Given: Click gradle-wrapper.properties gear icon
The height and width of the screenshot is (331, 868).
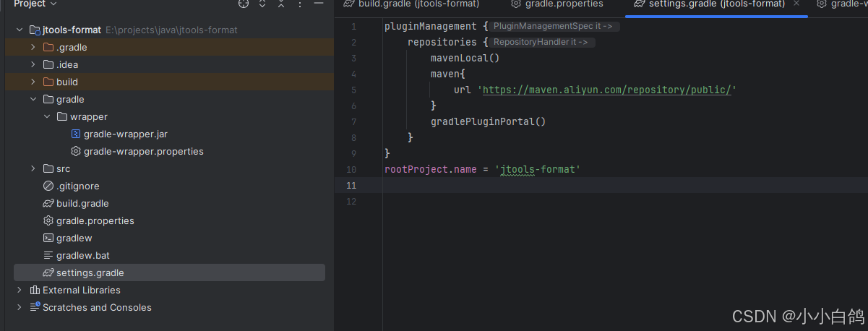Looking at the screenshot, I should pyautogui.click(x=76, y=152).
